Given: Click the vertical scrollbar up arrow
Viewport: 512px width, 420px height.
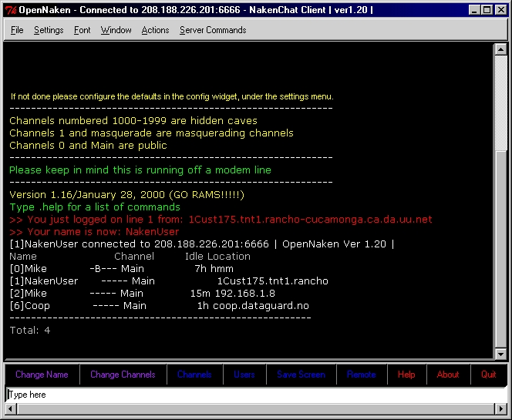Looking at the screenshot, I should (501, 49).
